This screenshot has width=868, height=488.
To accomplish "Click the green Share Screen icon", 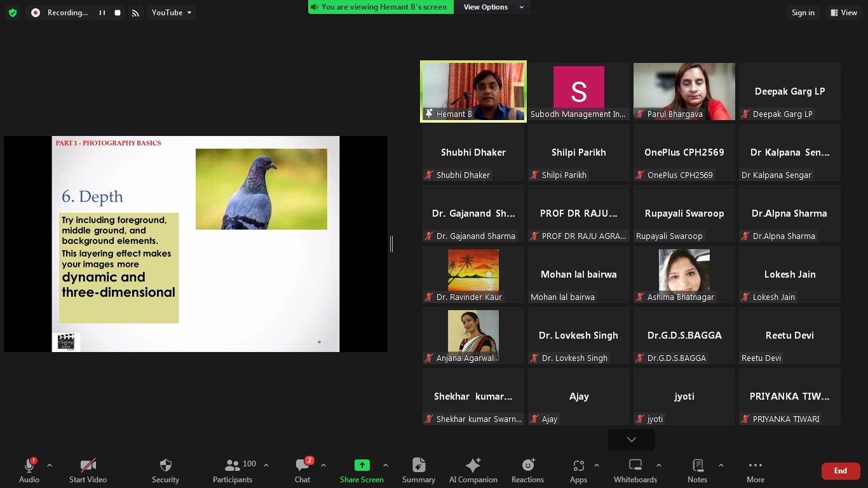I will [x=362, y=465].
